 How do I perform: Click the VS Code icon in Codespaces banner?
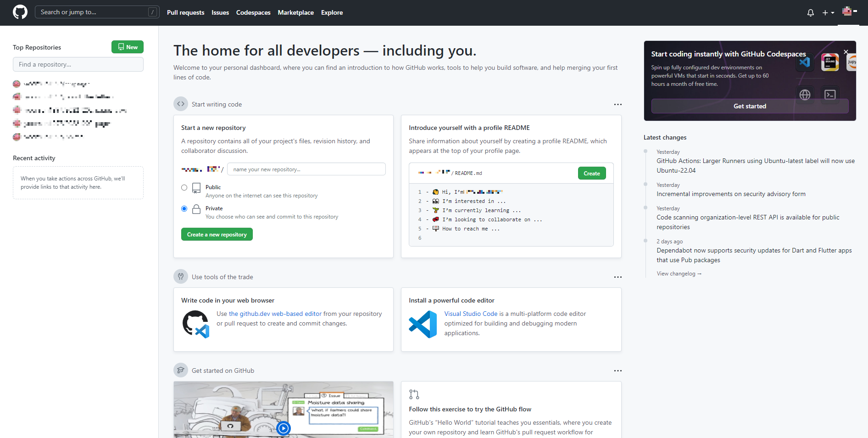pos(805,62)
